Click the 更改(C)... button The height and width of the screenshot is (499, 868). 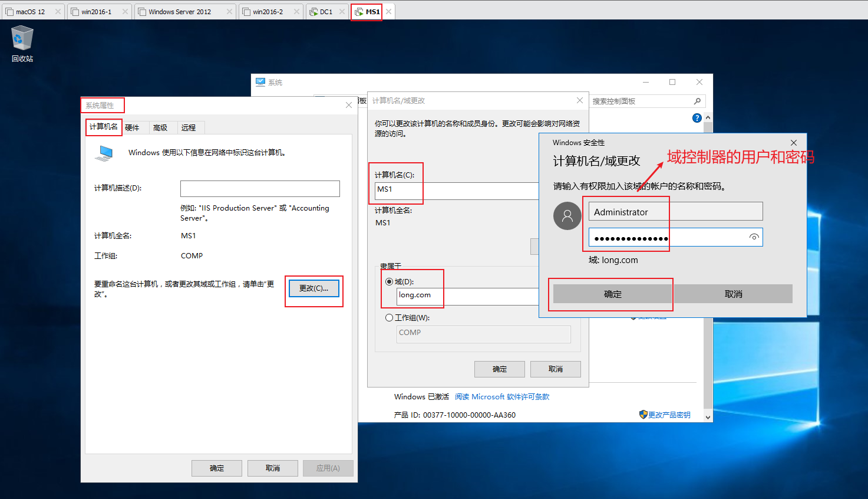click(313, 288)
